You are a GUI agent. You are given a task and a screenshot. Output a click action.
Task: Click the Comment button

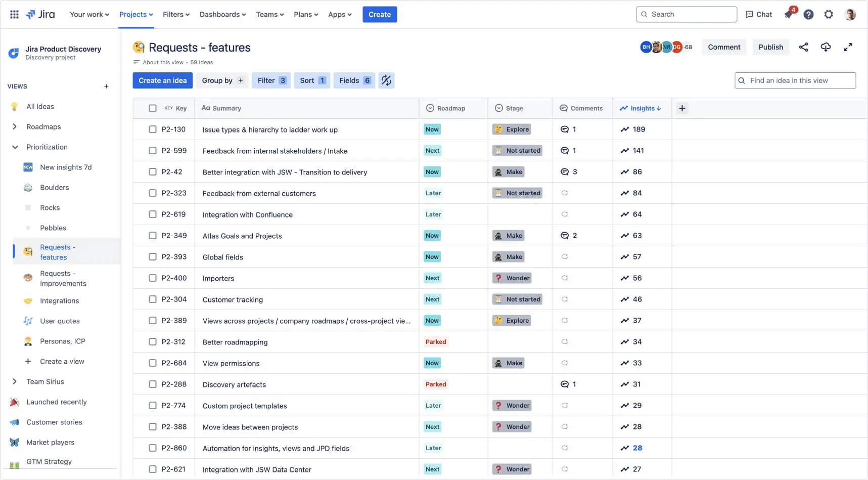point(724,47)
